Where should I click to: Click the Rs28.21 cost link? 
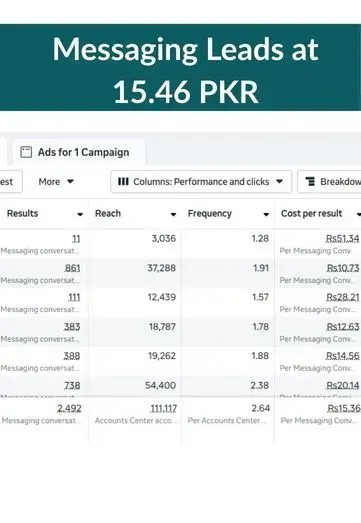343,297
